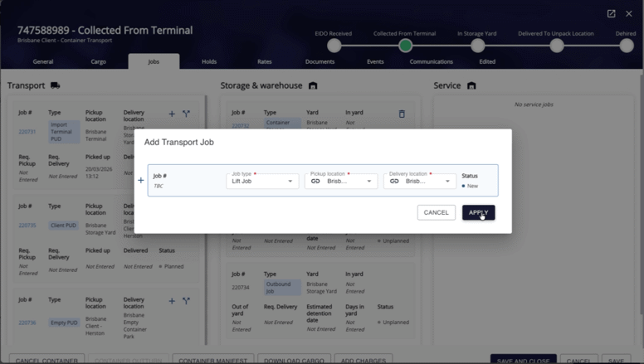Click Container Manifest button

point(212,361)
